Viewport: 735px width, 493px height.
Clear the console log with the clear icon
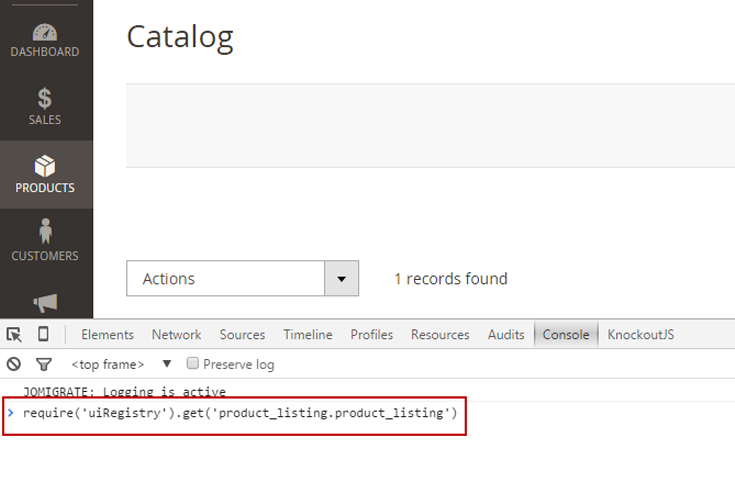14,364
